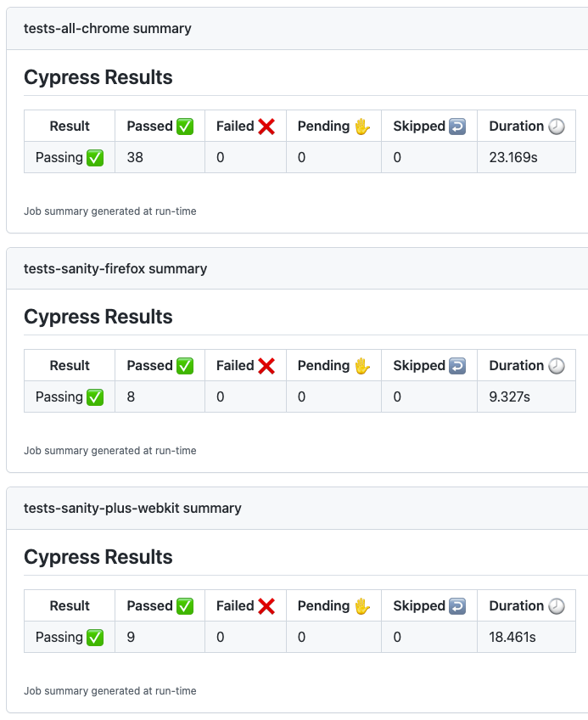Select the tests-sanity-firefox summary header
The height and width of the screenshot is (720, 588).
click(115, 269)
